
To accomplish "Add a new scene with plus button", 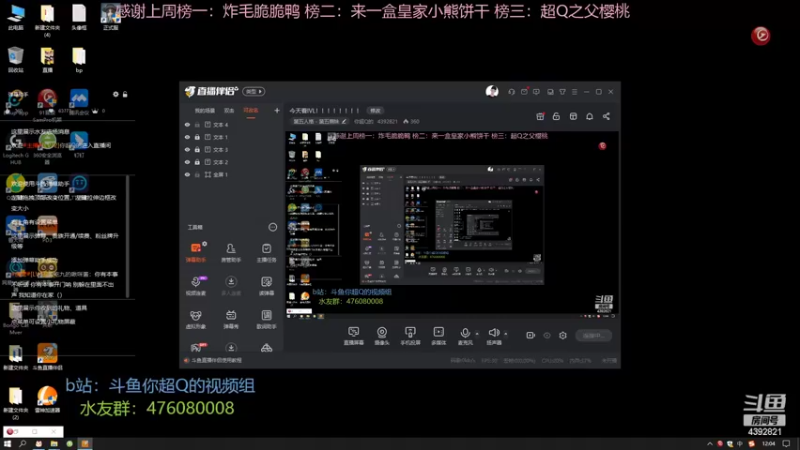I will tap(277, 110).
